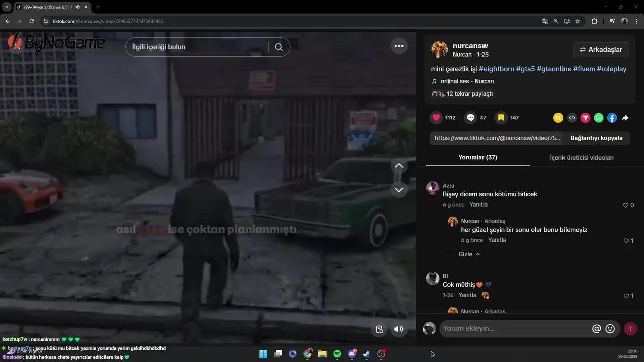
Task: Go to the previous video with up chevron
Action: coord(399,166)
